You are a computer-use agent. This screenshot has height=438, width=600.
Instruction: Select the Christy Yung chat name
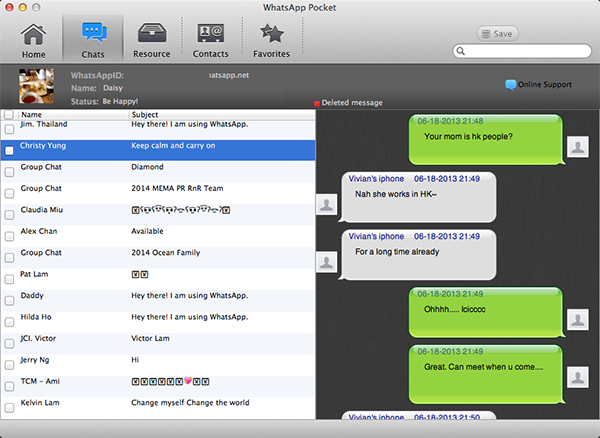tap(43, 146)
